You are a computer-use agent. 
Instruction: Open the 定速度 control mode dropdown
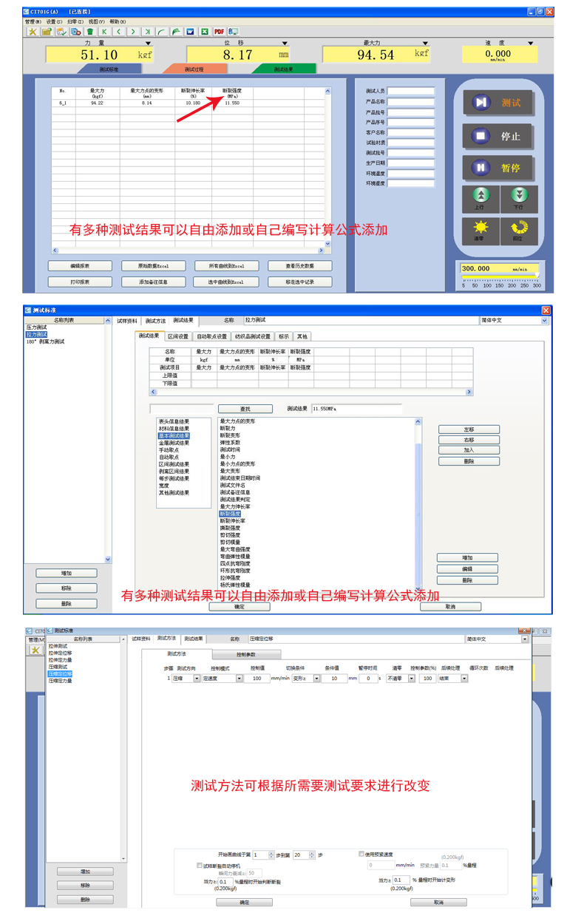(x=239, y=679)
